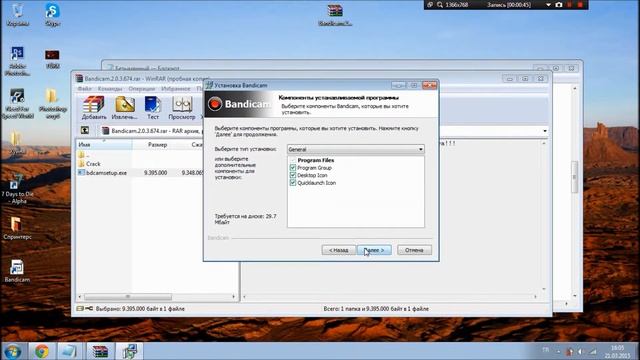Open the recorder bar dropdown arrow

(548, 5)
